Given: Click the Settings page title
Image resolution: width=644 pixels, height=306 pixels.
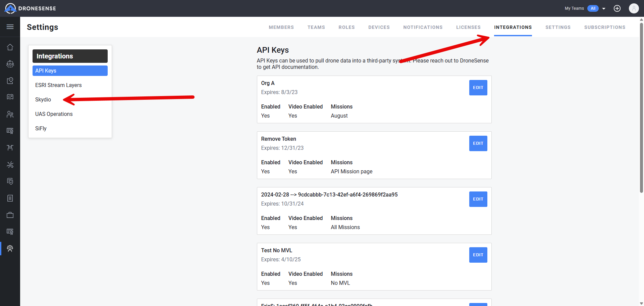Looking at the screenshot, I should (x=42, y=27).
